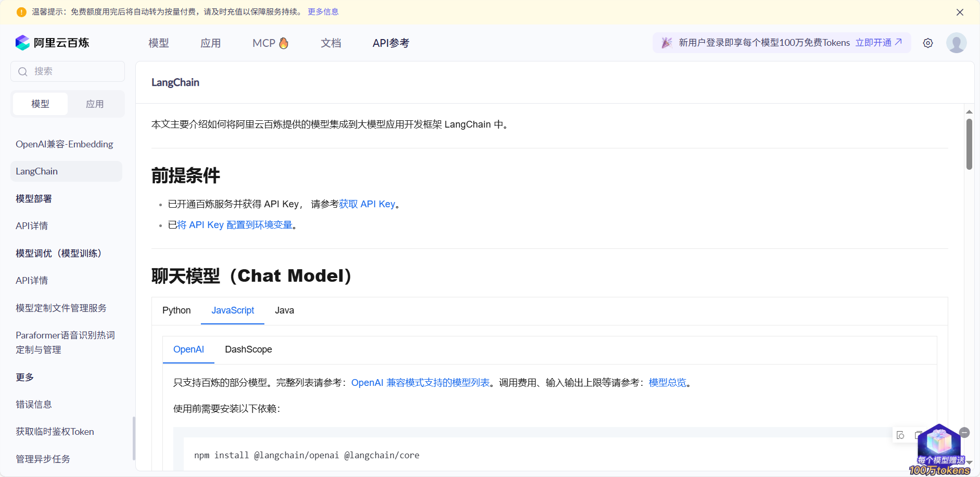
Task: Select LangChain in the sidebar
Action: tap(37, 171)
